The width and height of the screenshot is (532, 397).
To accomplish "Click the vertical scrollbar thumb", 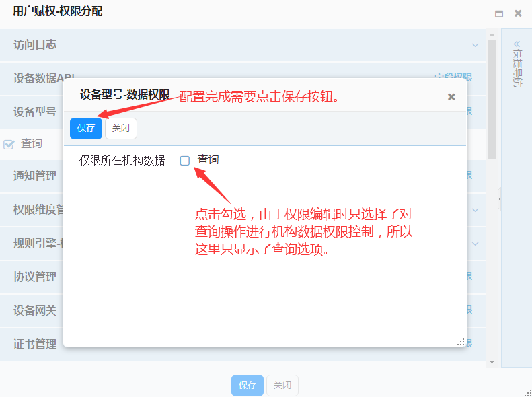I will coord(492,101).
